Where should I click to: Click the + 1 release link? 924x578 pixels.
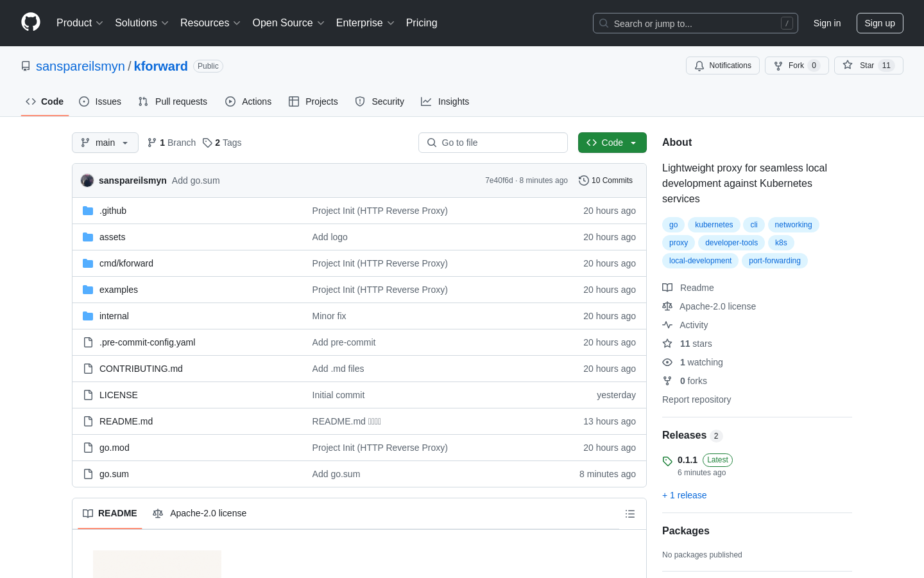coord(684,495)
